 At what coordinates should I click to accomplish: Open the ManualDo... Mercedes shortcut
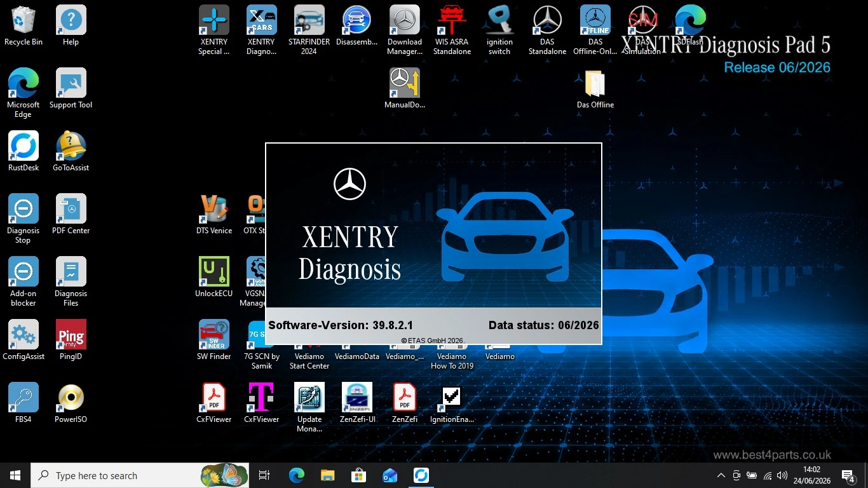(405, 89)
